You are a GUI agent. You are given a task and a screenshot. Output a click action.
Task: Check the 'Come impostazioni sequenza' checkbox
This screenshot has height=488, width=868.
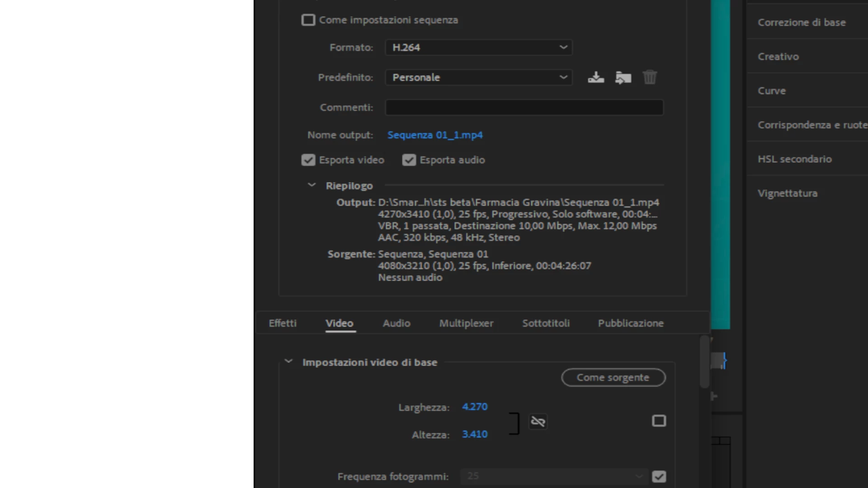pos(308,20)
